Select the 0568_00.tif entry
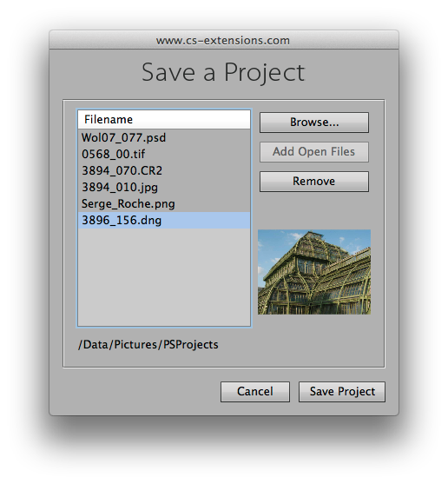Image resolution: width=448 pixels, height=484 pixels. pos(164,154)
